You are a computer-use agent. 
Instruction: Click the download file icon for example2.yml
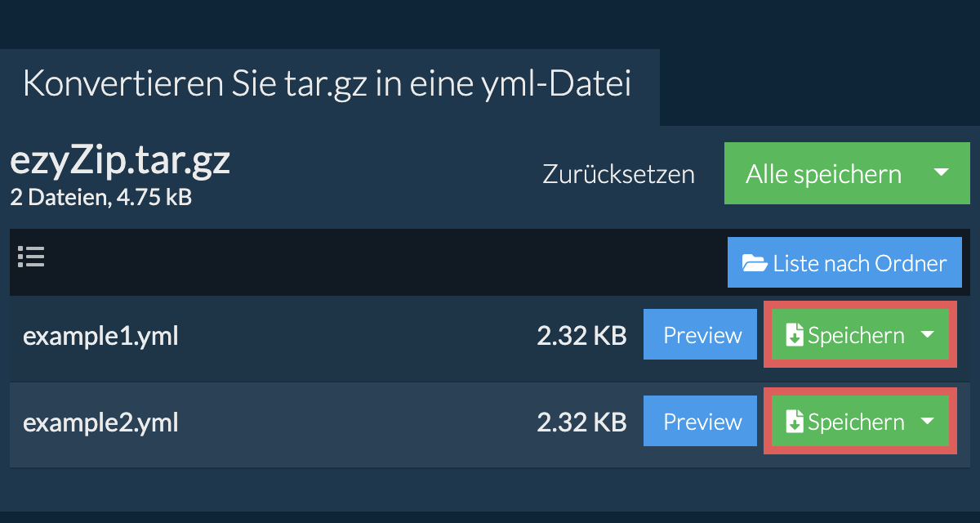[794, 422]
